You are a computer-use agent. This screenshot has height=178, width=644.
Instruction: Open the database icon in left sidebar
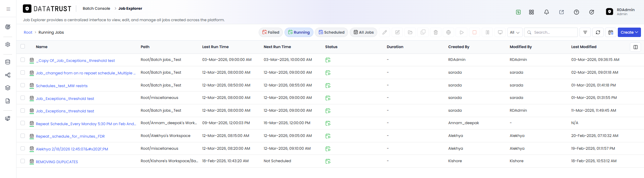coord(8,62)
